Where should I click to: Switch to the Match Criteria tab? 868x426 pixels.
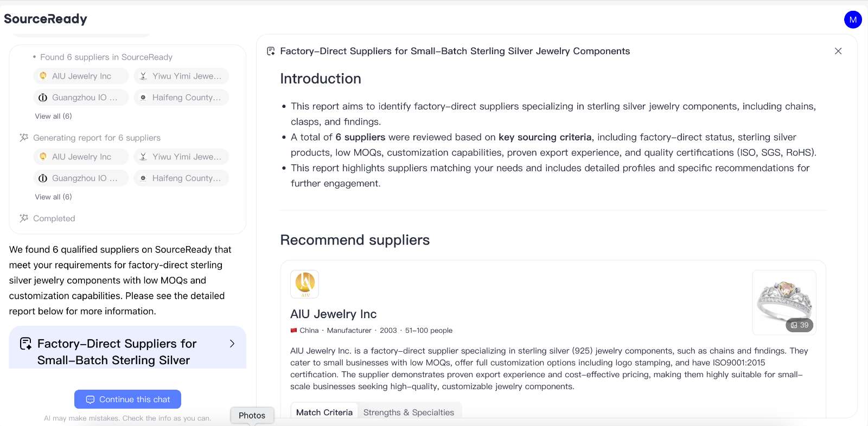tap(324, 412)
